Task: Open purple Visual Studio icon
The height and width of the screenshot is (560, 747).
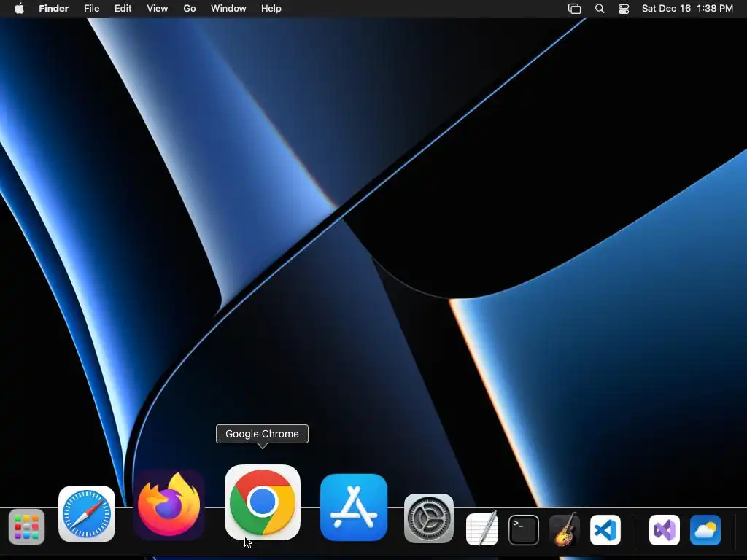Action: point(665,530)
